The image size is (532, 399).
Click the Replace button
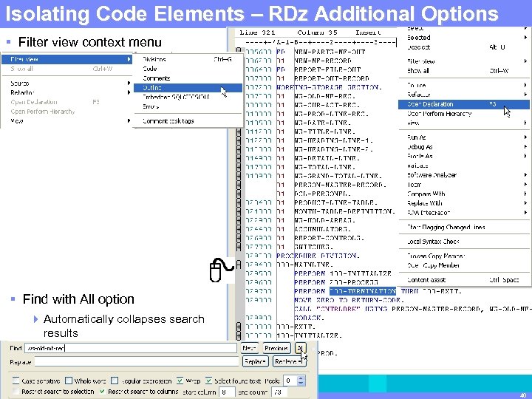(255, 361)
